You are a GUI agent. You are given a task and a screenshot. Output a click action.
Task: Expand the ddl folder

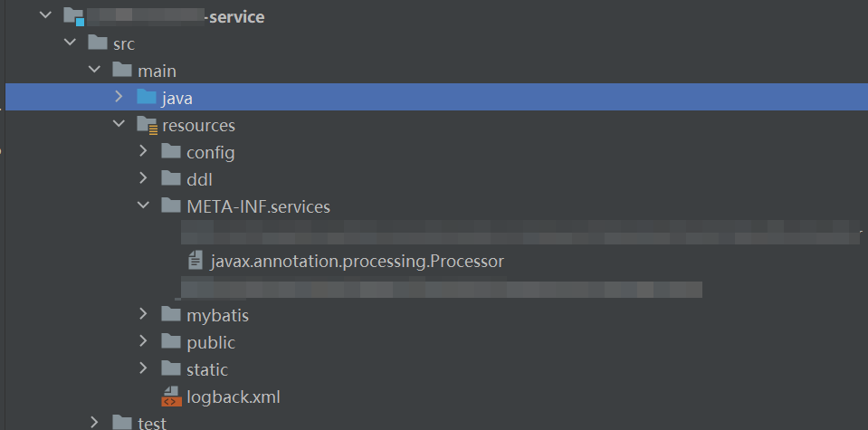[143, 179]
